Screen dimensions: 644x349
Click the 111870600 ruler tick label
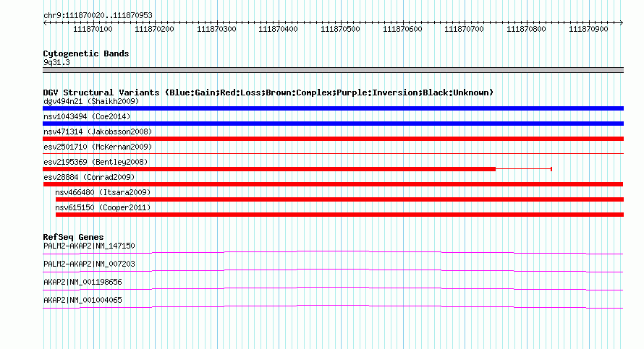pyautogui.click(x=402, y=29)
